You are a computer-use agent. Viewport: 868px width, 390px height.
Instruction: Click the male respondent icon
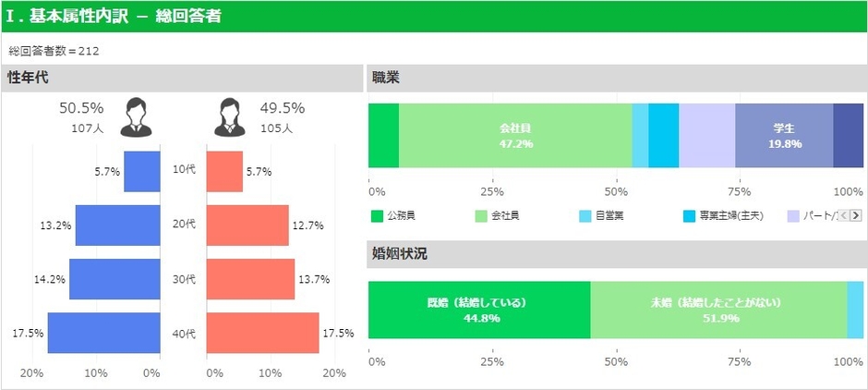point(140,116)
